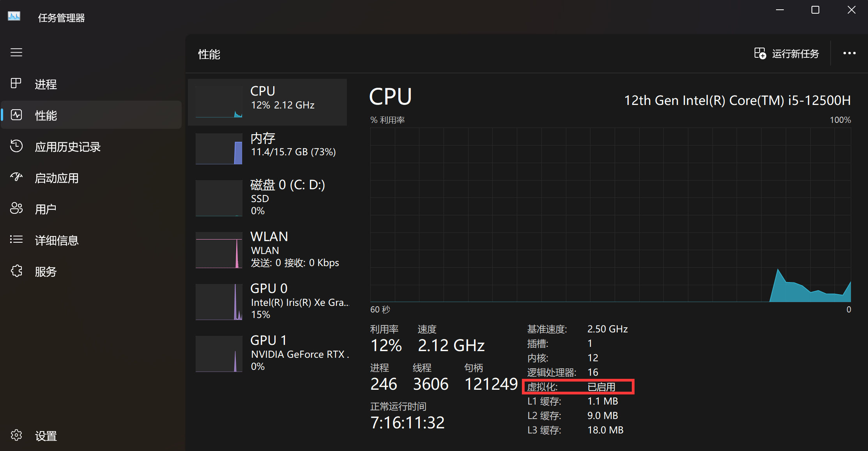This screenshot has width=868, height=451.
Task: Click the 性能 page heading
Action: 209,54
